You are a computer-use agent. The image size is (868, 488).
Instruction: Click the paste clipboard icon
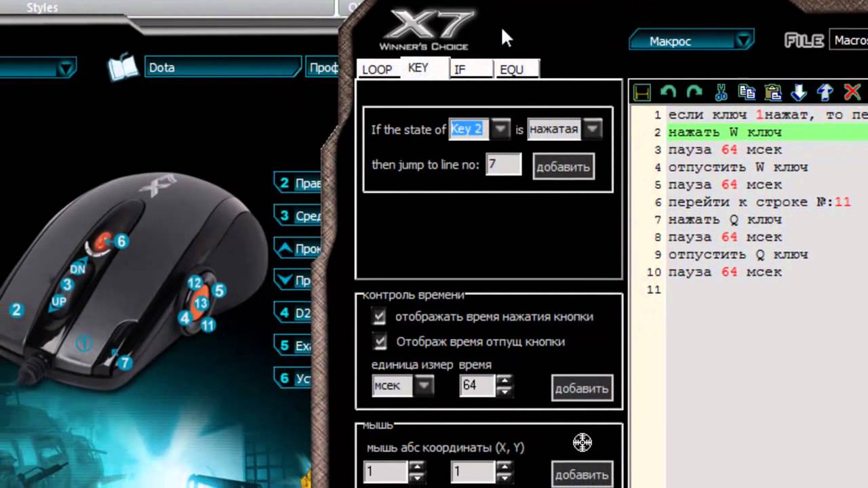772,92
